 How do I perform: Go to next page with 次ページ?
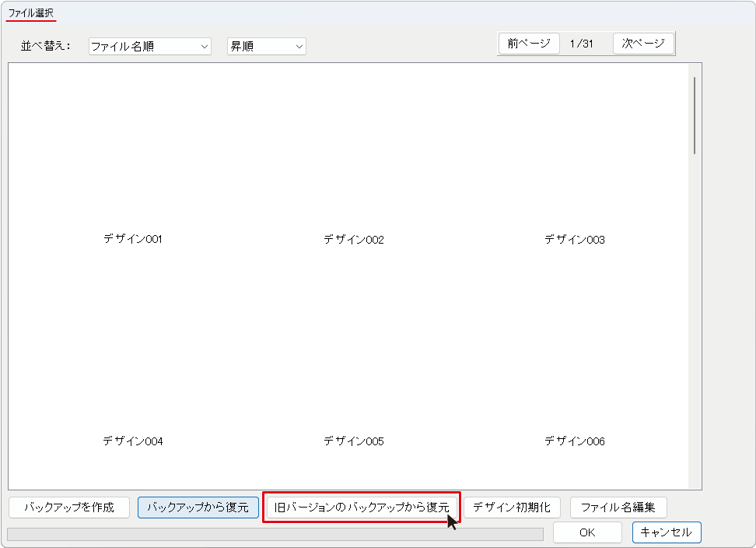(x=643, y=44)
